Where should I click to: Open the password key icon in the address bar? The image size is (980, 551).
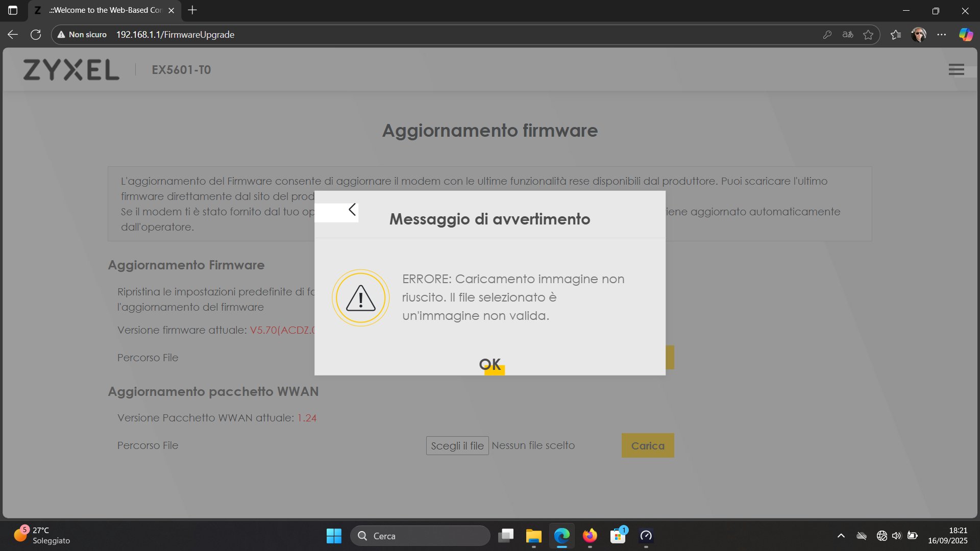[827, 35]
